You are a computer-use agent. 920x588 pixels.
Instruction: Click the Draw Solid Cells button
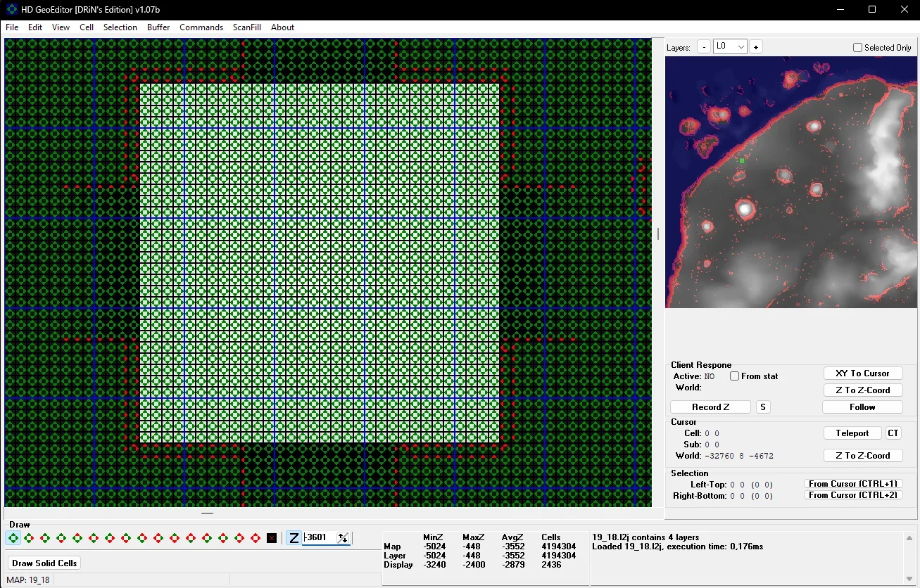45,563
